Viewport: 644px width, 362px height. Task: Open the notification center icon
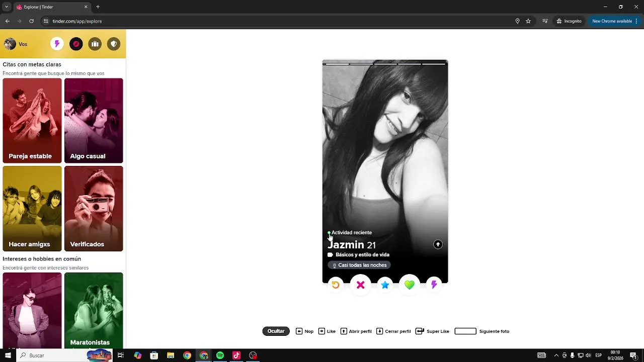tap(633, 355)
